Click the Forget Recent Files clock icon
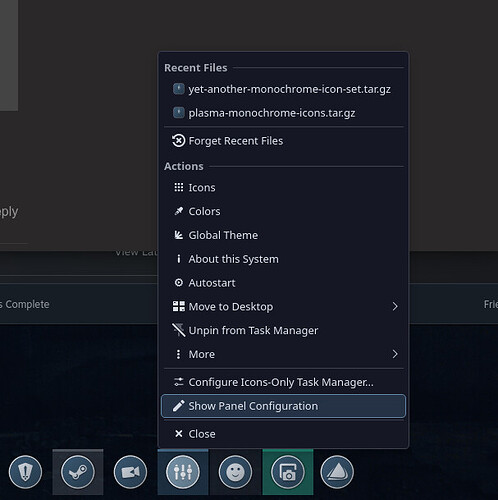The width and height of the screenshot is (498, 500). pyautogui.click(x=179, y=141)
